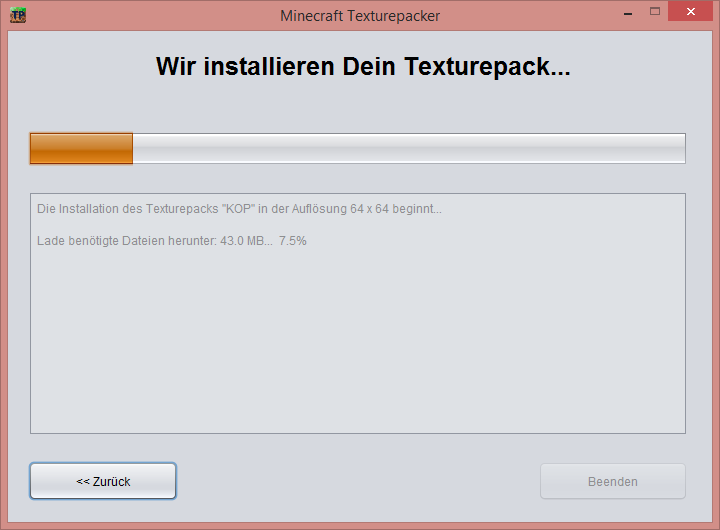Click the log line "Lade benötigte Dateien herunter"
The width and height of the screenshot is (720, 530).
172,241
